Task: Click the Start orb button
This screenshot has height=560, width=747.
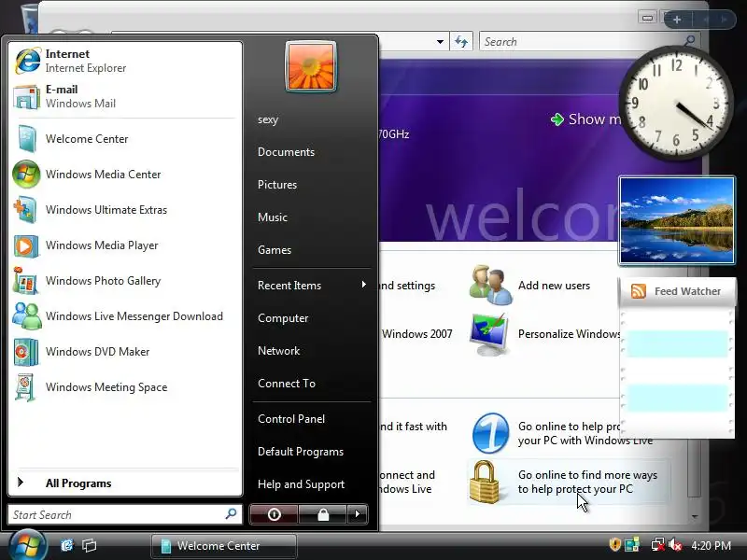Action: (27, 545)
